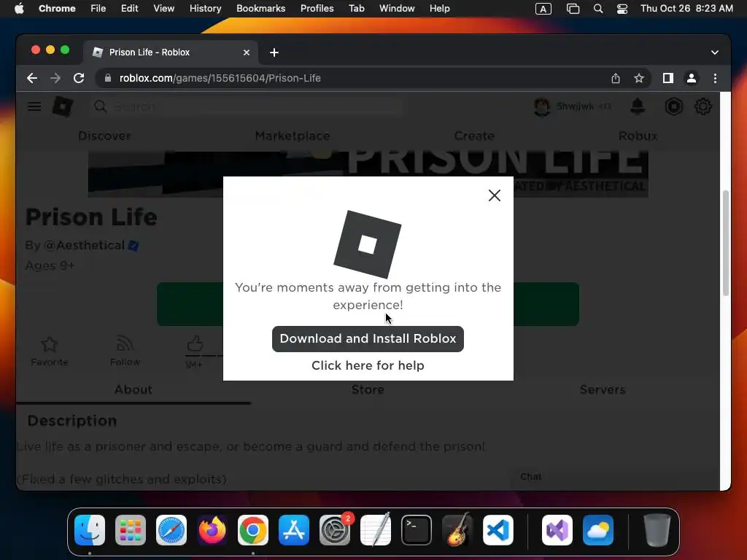The image size is (747, 560).
Task: Click the page vertical scrollbar
Action: click(x=726, y=243)
